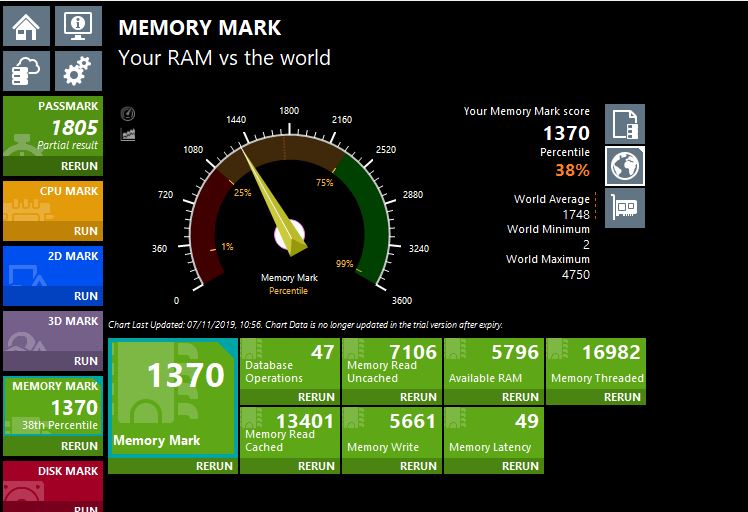748x512 pixels.
Task: Click the Memory Mark Percentile gauge label
Action: point(289,284)
